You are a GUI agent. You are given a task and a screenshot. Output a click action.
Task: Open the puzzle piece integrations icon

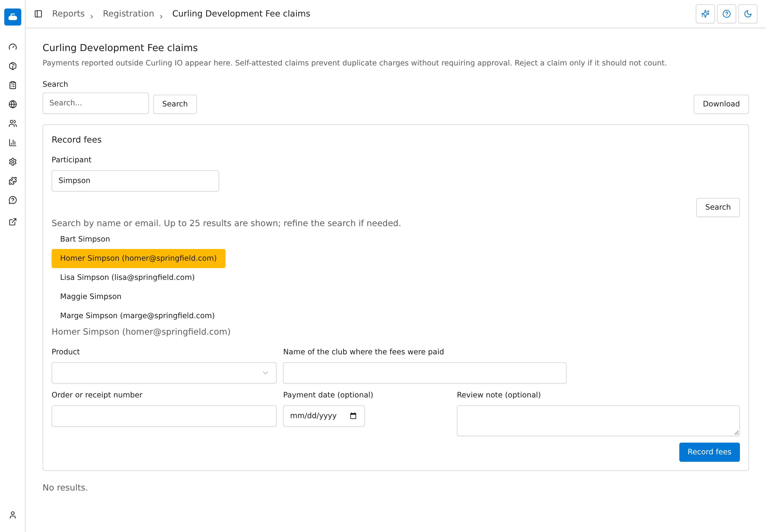[x=13, y=181]
